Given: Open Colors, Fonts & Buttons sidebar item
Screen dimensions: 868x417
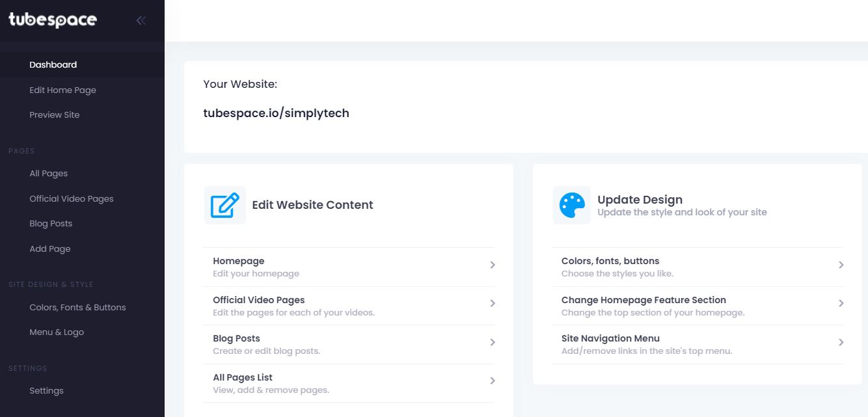Looking at the screenshot, I should pyautogui.click(x=77, y=307).
